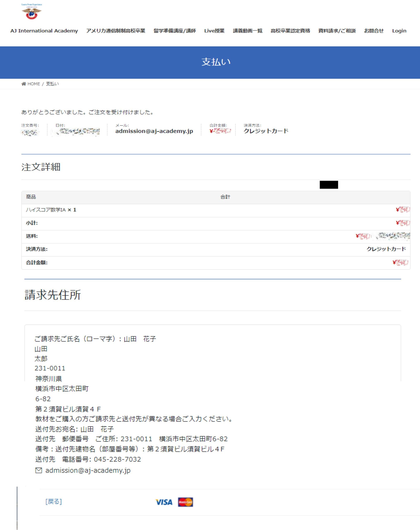Click the ハイスコア数学IA product row
420x530 pixels.
46,210
